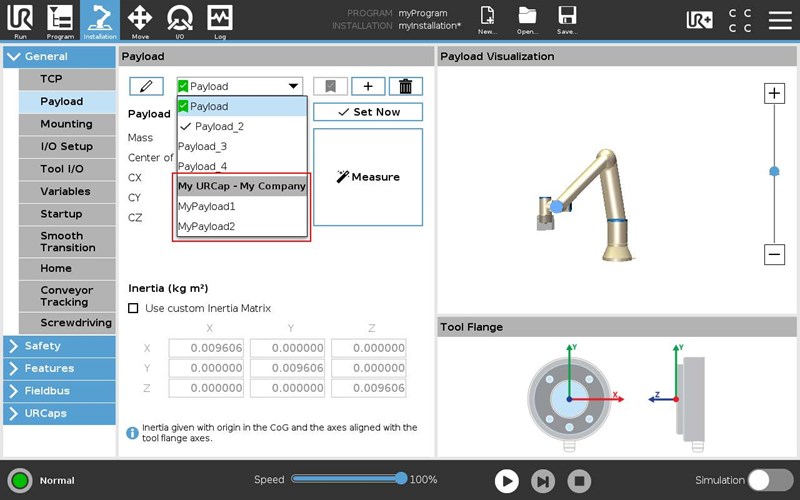The width and height of the screenshot is (800, 500).
Task: Open the hamburger menu icon
Action: tap(779, 20)
